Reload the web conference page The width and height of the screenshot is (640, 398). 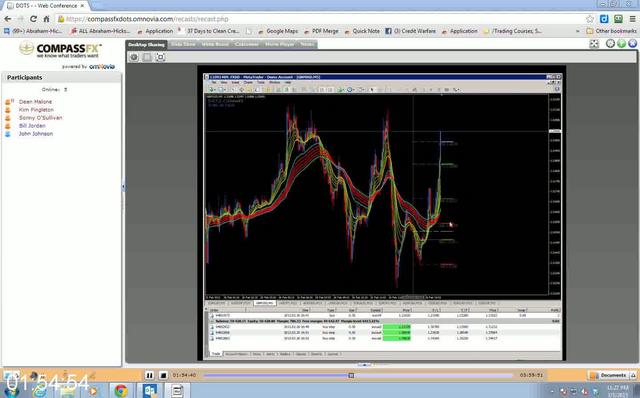tap(33, 19)
